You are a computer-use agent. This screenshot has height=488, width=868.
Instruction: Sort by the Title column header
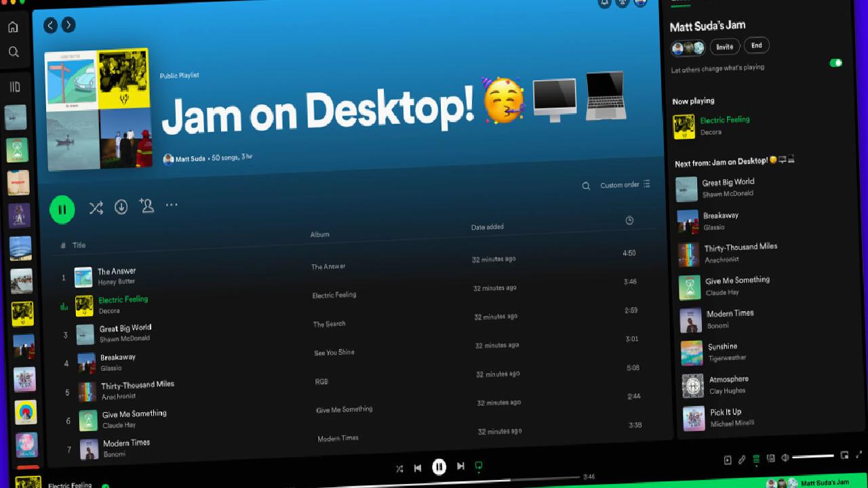click(x=79, y=245)
